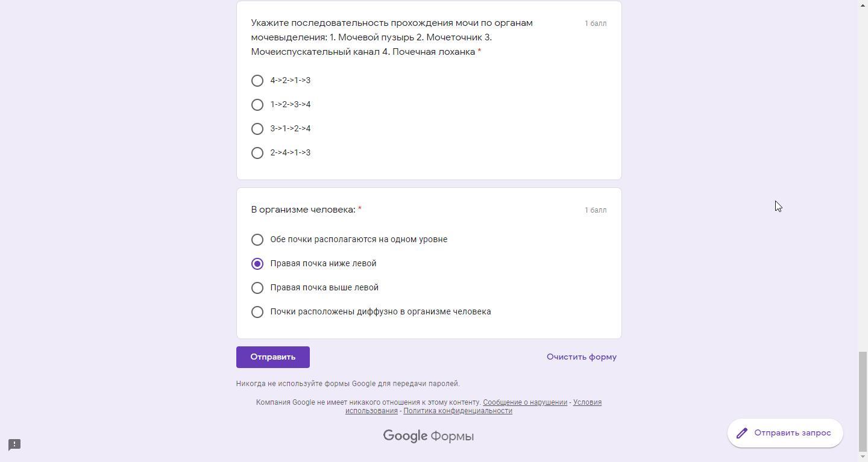The image size is (868, 462).
Task: Click the urine sequence question text
Action: [x=392, y=37]
